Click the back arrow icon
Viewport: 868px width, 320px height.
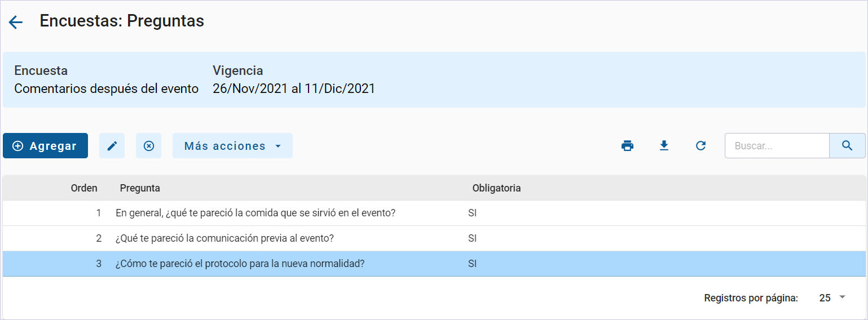15,22
